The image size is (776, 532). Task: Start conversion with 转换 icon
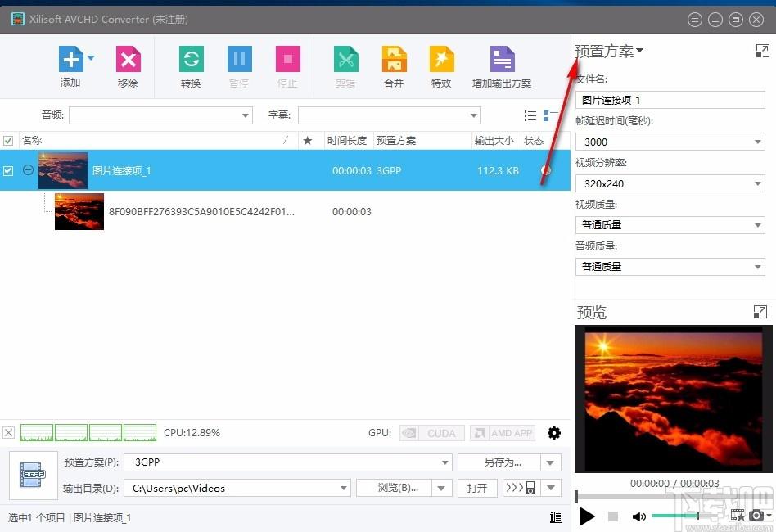click(x=191, y=60)
